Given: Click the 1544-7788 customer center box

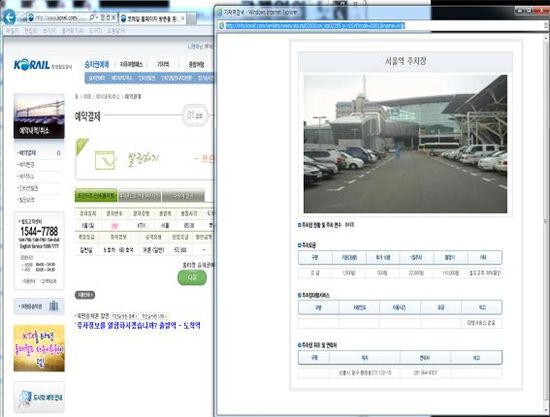Looking at the screenshot, I should pos(39,250).
